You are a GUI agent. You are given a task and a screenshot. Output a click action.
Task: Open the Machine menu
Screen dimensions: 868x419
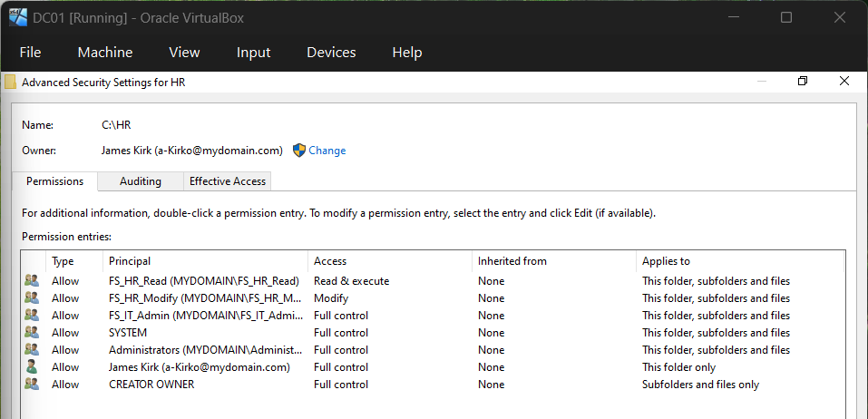click(105, 53)
